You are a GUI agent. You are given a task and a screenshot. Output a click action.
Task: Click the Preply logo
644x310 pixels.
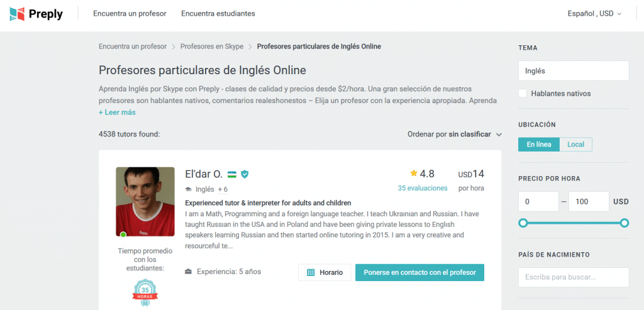[36, 13]
